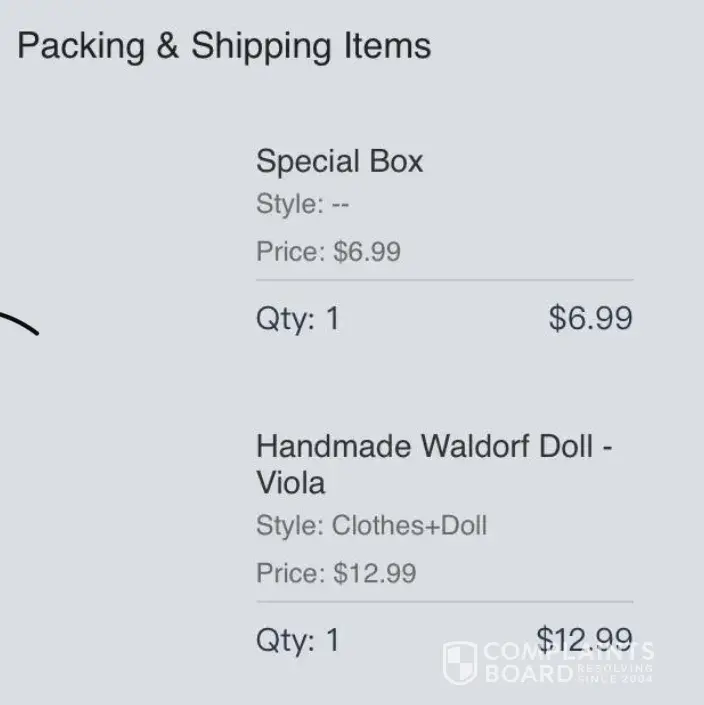Click the divider line under Waldorf Doll price
The height and width of the screenshot is (705, 704).
point(444,602)
